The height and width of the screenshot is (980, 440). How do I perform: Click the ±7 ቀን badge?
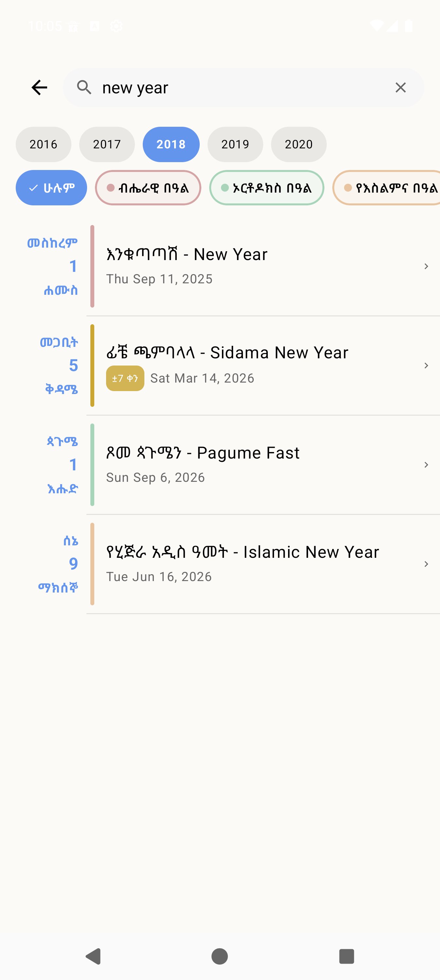[x=125, y=378]
